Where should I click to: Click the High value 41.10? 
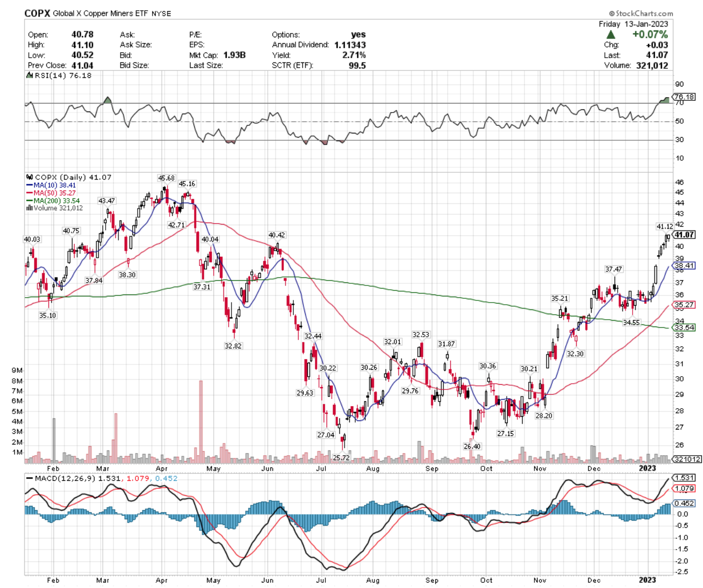pos(82,45)
